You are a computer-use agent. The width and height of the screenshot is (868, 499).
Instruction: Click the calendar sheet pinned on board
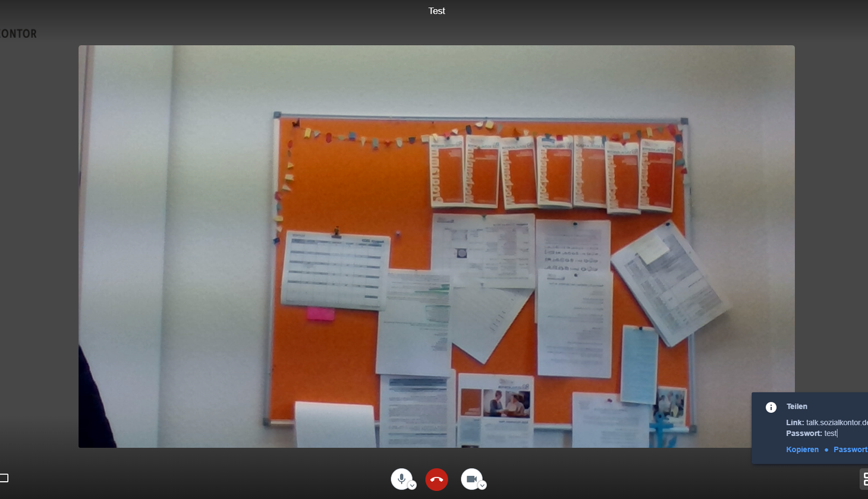click(x=335, y=270)
